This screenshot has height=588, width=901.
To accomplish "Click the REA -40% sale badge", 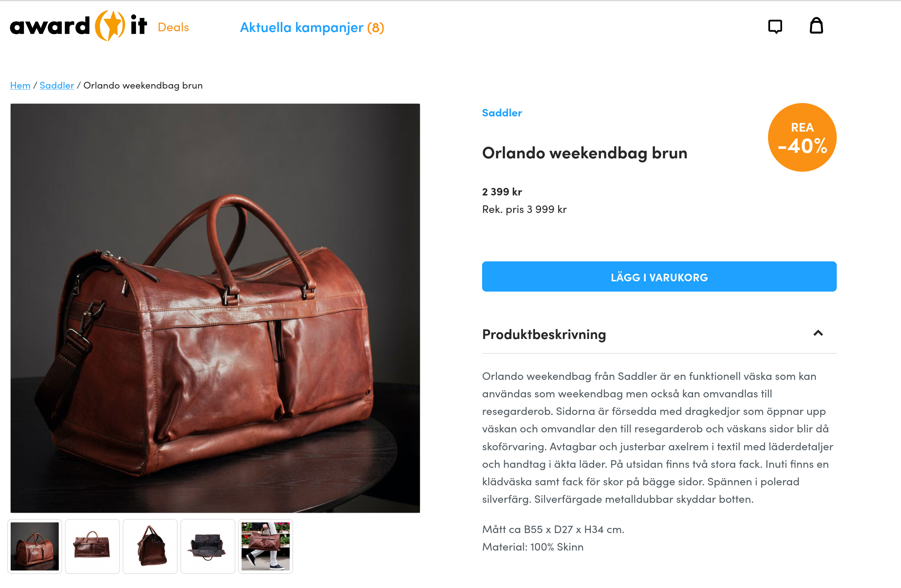I will [802, 137].
